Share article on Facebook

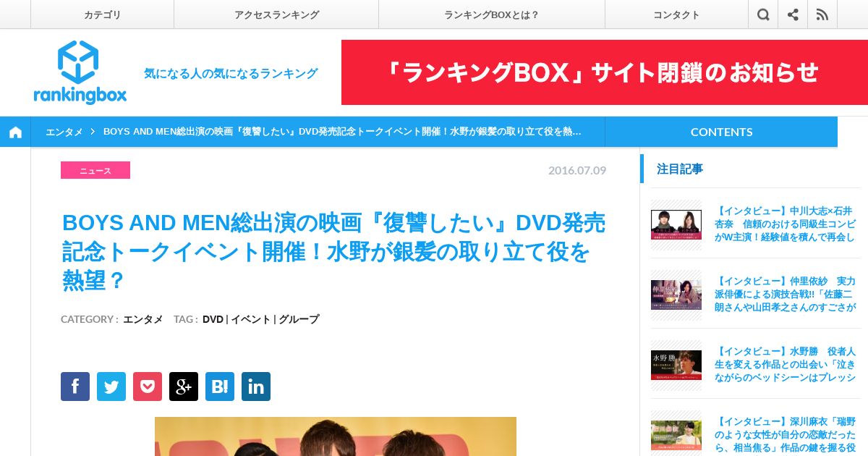pyautogui.click(x=75, y=387)
